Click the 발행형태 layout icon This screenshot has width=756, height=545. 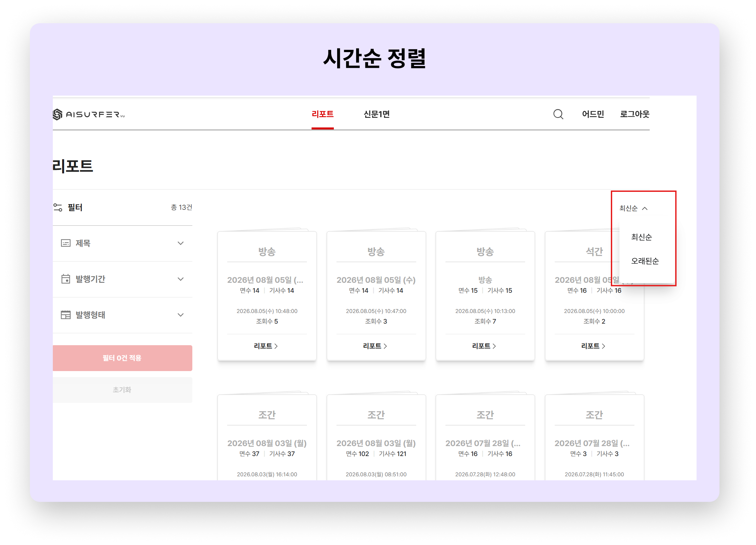66,315
